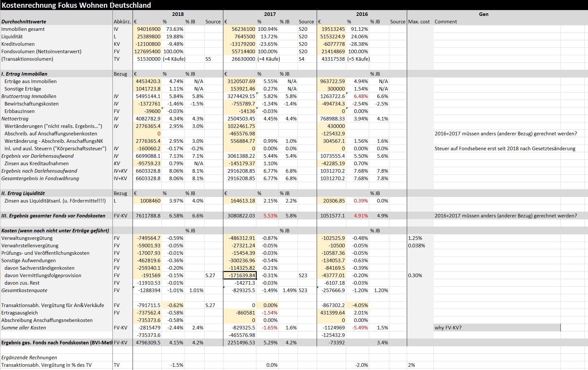Select the cell with value -95759.23

pyautogui.click(x=147, y=164)
